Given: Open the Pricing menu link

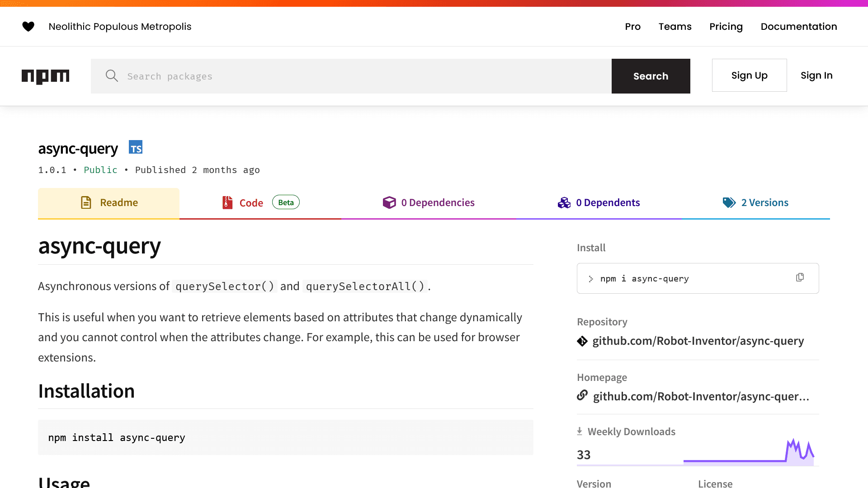Looking at the screenshot, I should 726,27.
